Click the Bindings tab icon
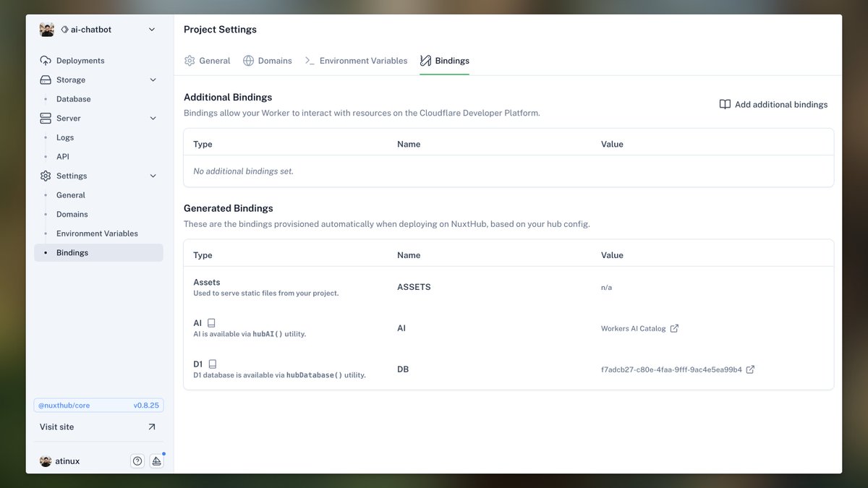 (x=425, y=61)
